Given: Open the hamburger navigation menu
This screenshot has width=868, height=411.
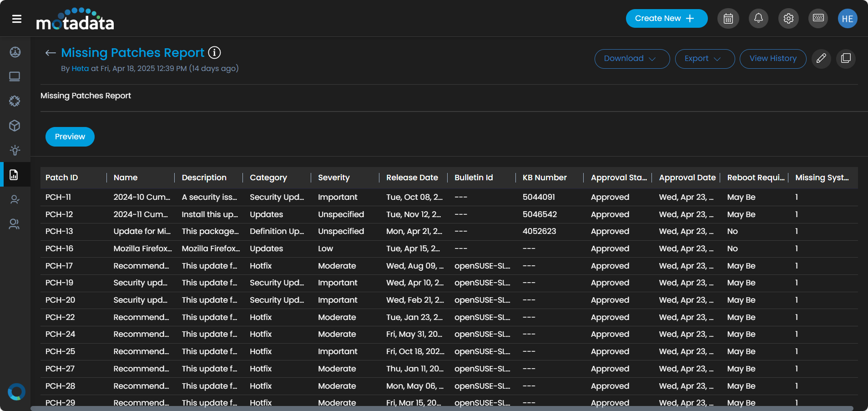Looking at the screenshot, I should click(x=17, y=19).
